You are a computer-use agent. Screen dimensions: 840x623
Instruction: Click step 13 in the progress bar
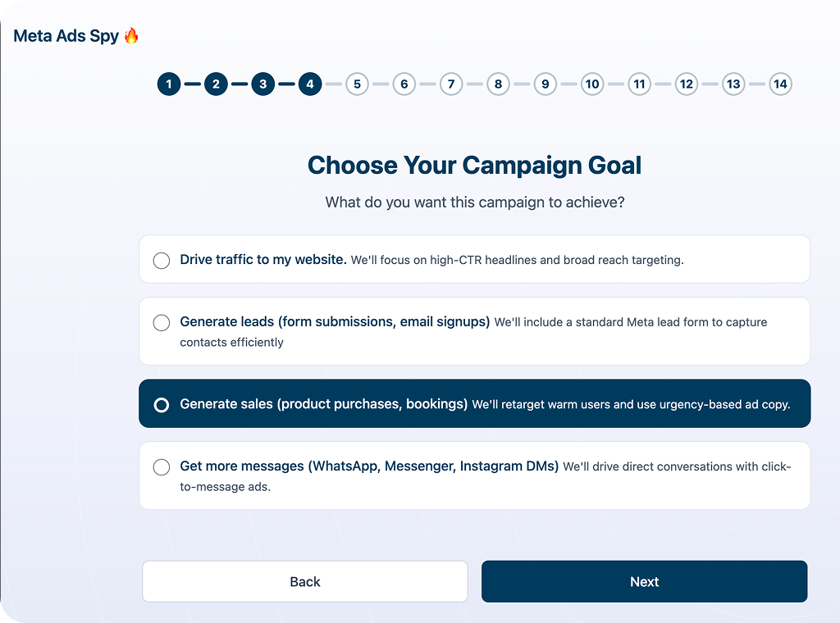tap(733, 84)
